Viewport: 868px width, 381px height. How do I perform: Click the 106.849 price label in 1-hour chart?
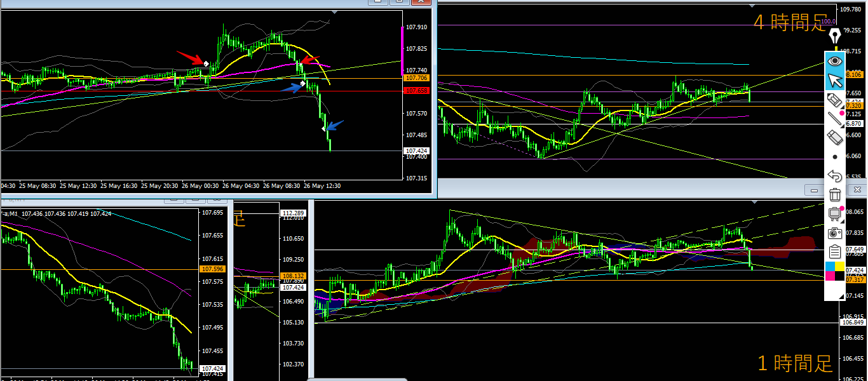853,323
